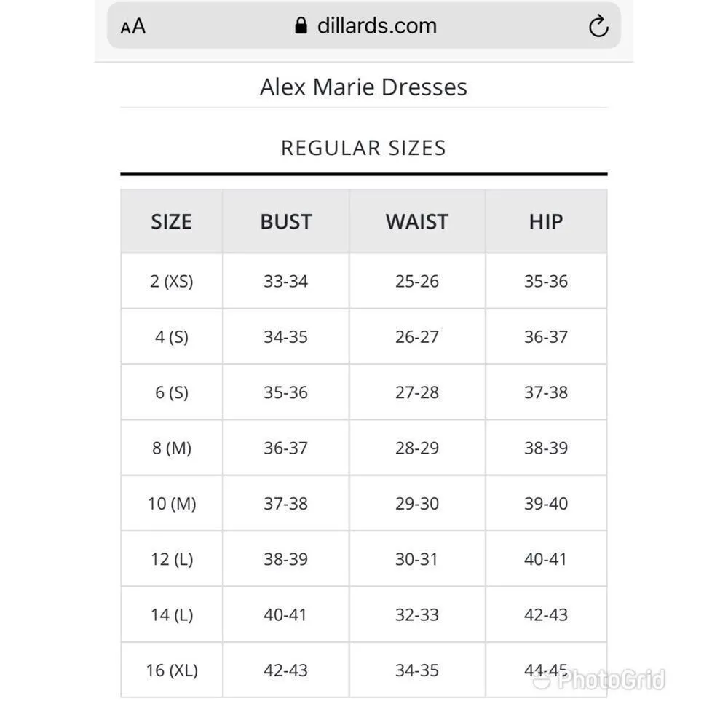Select the 16 (XL) size cell
728x728 pixels.
coord(172,670)
